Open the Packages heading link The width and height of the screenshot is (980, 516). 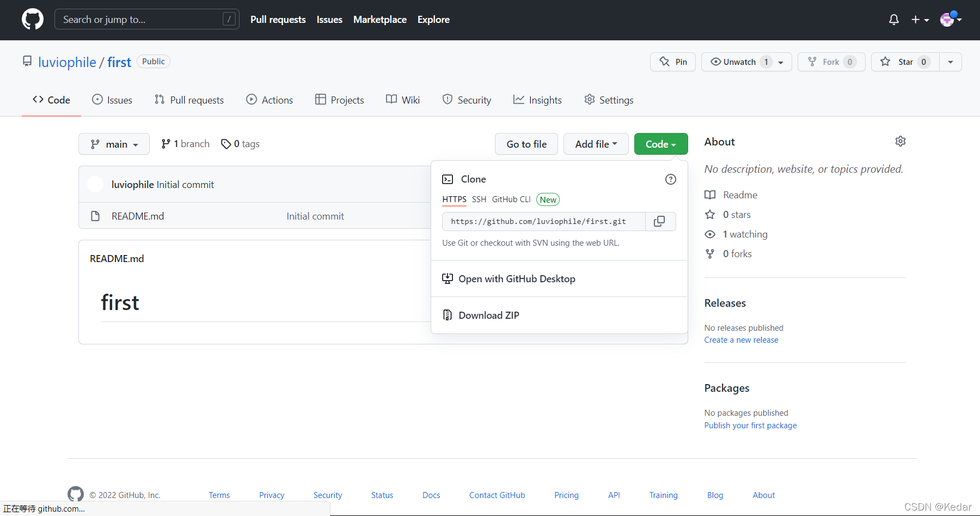(x=727, y=388)
